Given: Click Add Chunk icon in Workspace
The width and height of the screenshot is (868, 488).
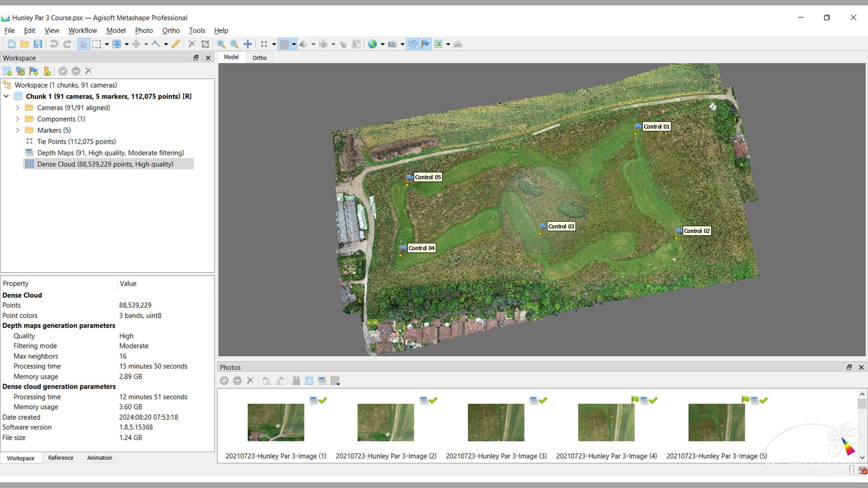Looking at the screenshot, I should point(7,71).
